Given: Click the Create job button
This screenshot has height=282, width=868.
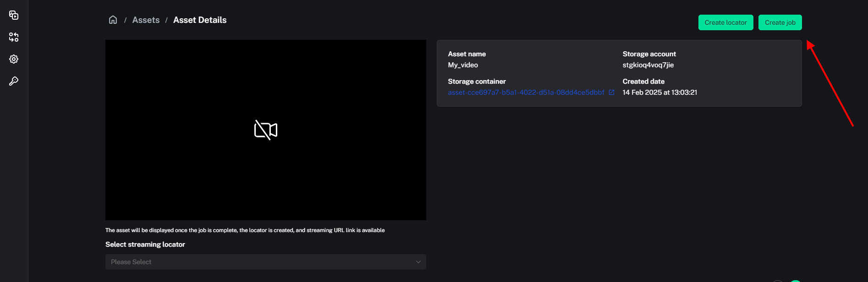Looking at the screenshot, I should pos(780,22).
